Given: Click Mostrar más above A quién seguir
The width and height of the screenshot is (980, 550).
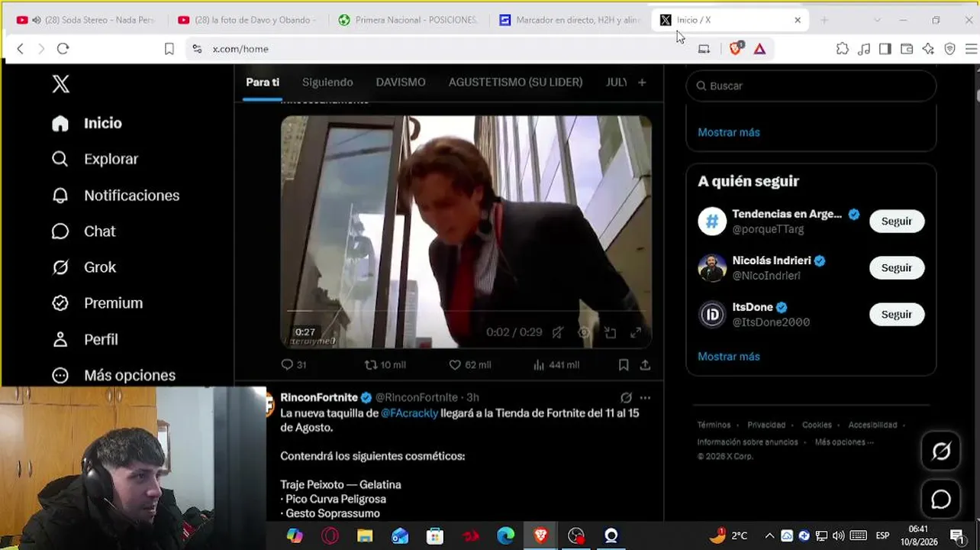Looking at the screenshot, I should click(729, 132).
